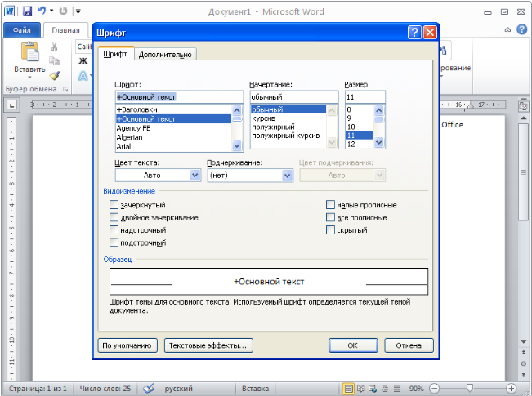Viewport: 532px width, 396px height.
Task: Click the Cut scissors icon
Action: click(x=54, y=47)
